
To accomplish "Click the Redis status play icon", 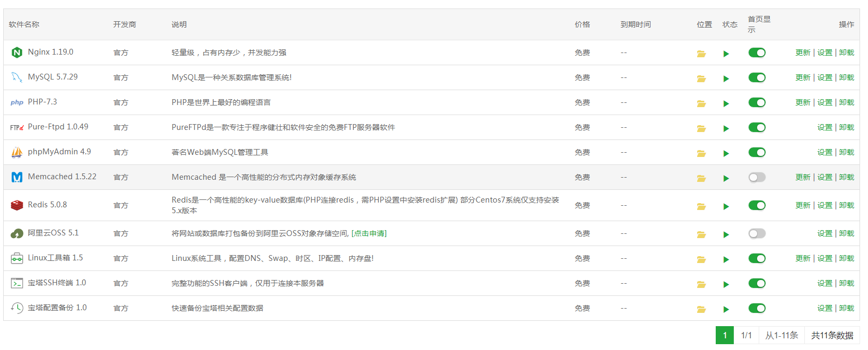I will pyautogui.click(x=726, y=206).
